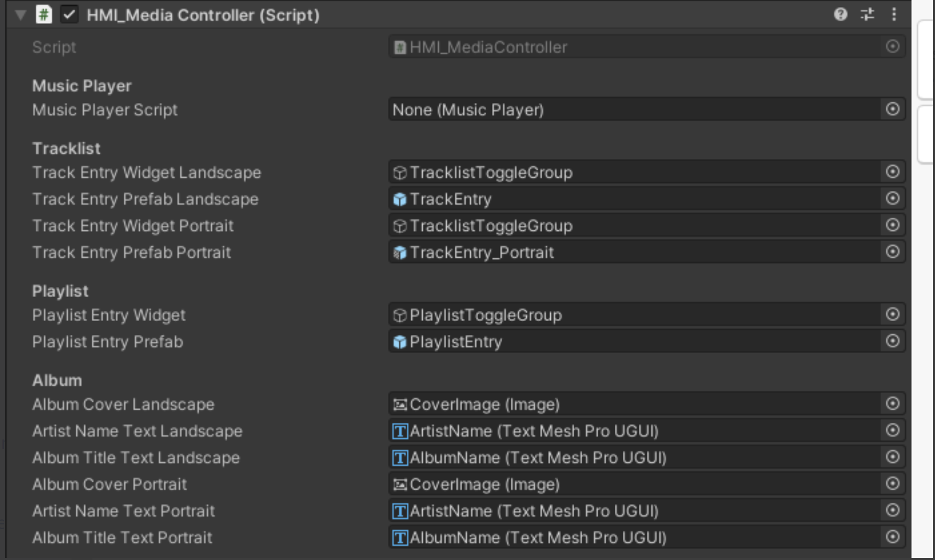935x560 pixels.
Task: Open object picker for Music Player Script
Action: coord(893,109)
